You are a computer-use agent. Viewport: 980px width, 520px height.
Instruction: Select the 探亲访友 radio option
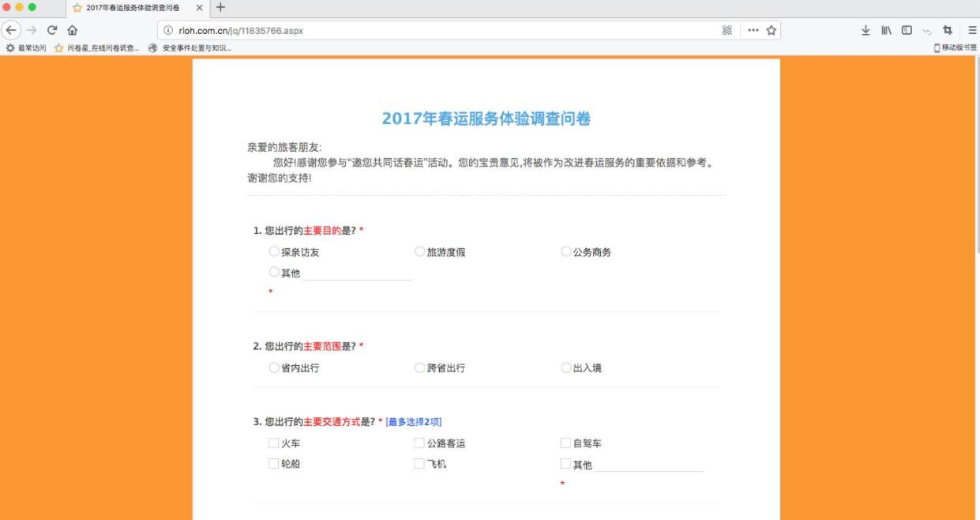tap(274, 251)
